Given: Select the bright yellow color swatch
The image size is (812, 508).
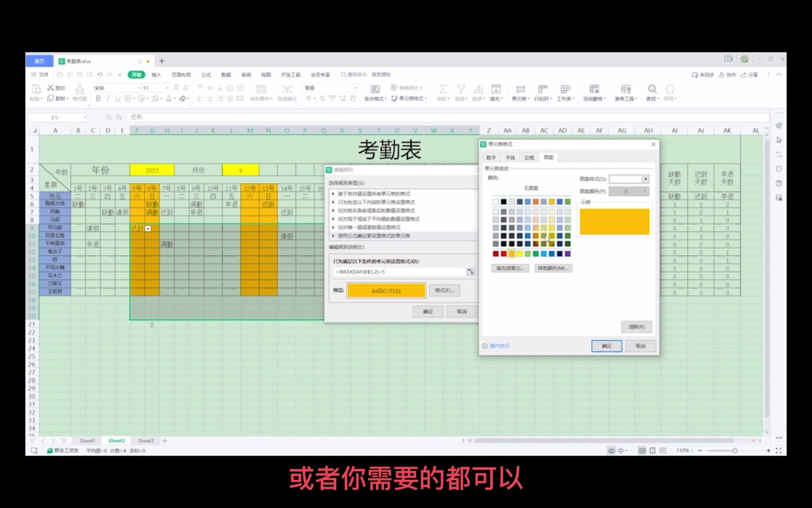Looking at the screenshot, I should [519, 254].
